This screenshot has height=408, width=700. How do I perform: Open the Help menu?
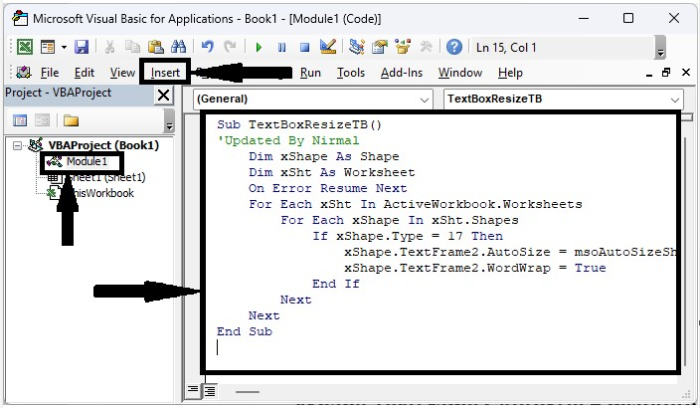(510, 73)
